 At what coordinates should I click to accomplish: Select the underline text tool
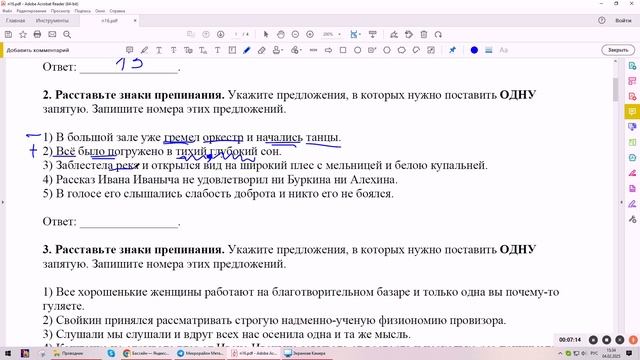point(159,50)
